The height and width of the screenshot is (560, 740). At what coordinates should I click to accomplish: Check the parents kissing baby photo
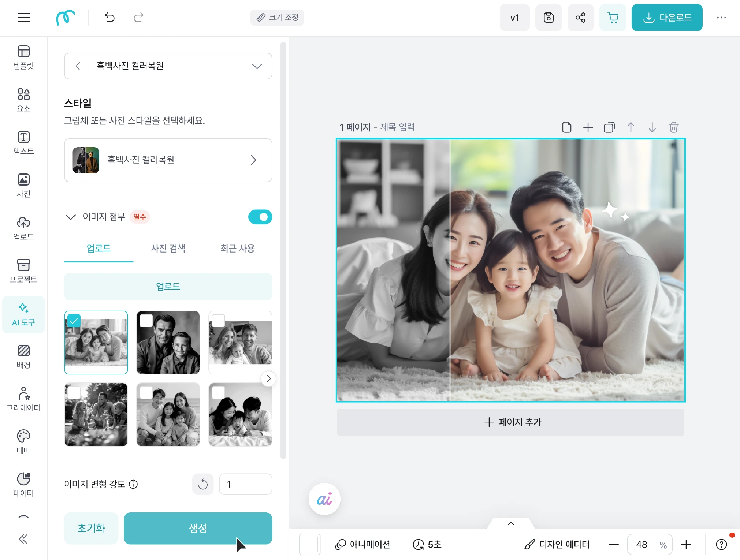point(218,393)
